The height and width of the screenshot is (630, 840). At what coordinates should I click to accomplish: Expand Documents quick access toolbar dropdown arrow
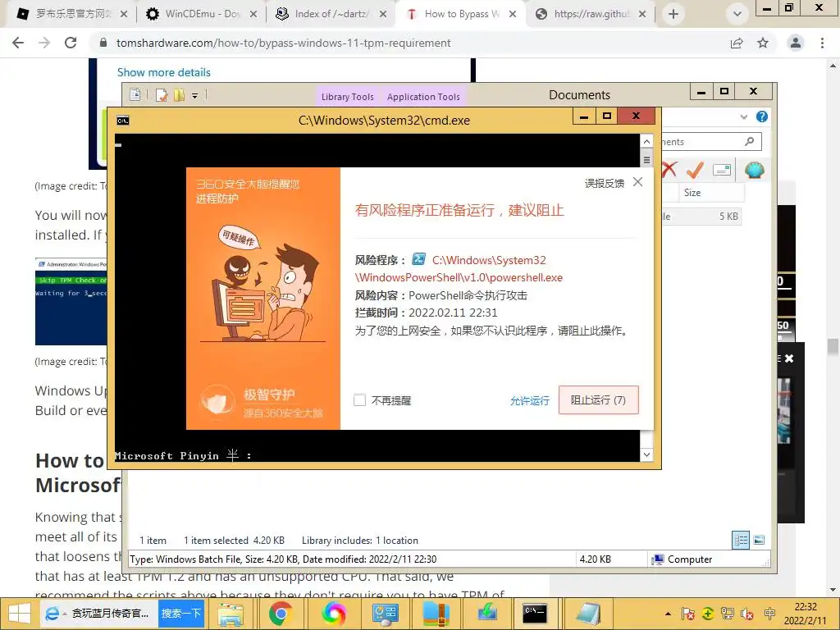[195, 95]
